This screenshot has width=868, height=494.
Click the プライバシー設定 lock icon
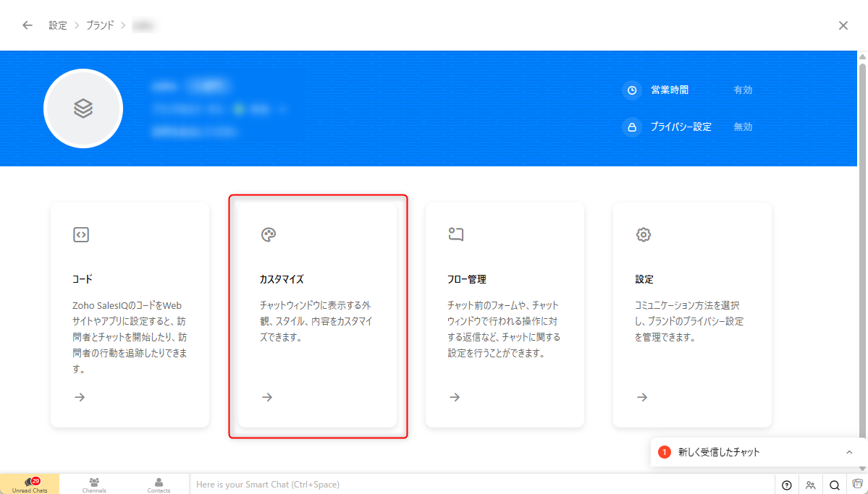pyautogui.click(x=632, y=127)
